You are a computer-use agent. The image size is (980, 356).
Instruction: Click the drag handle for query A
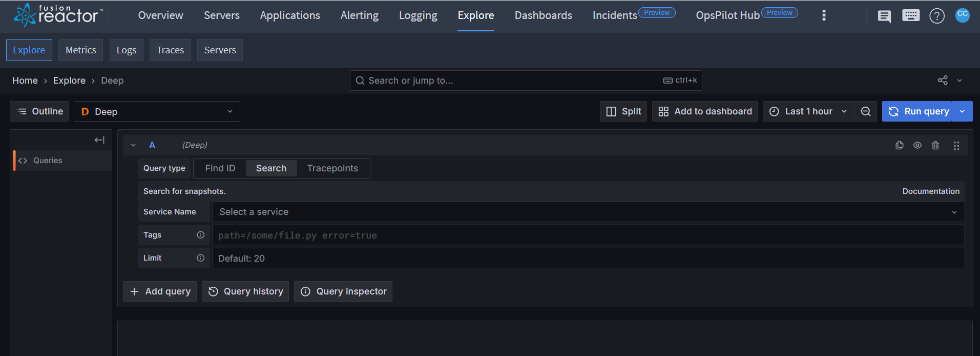pos(956,146)
